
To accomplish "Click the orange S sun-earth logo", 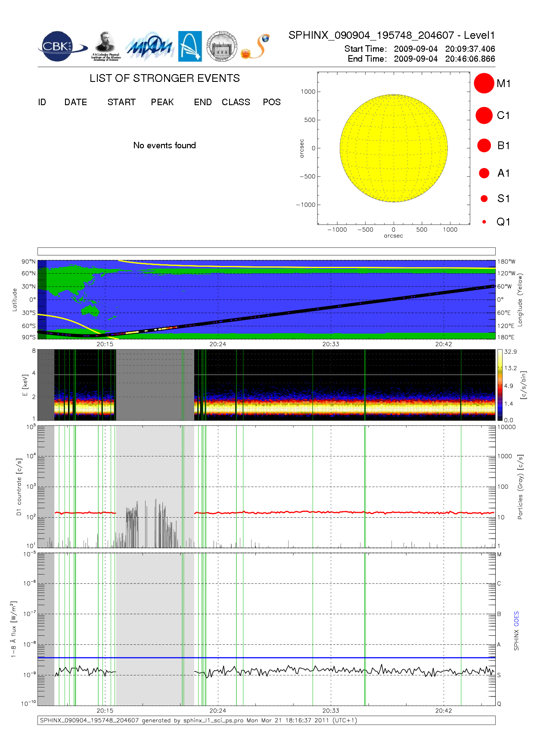I will point(255,47).
